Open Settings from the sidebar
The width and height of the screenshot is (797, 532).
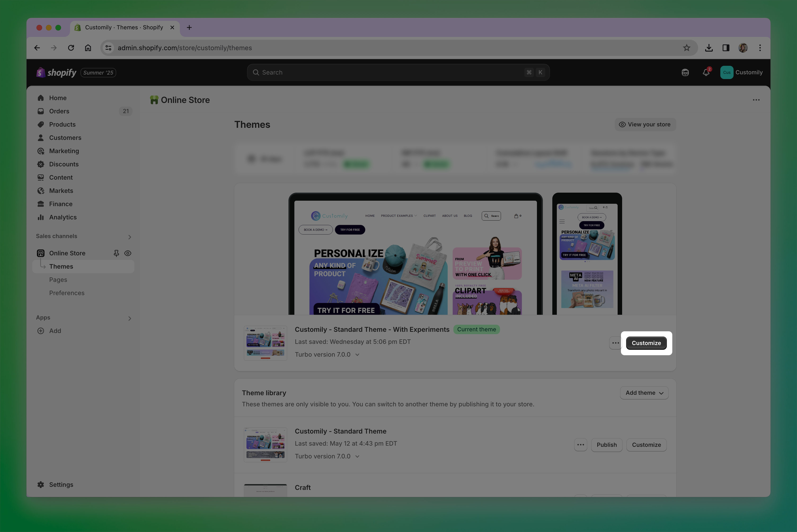(61, 484)
